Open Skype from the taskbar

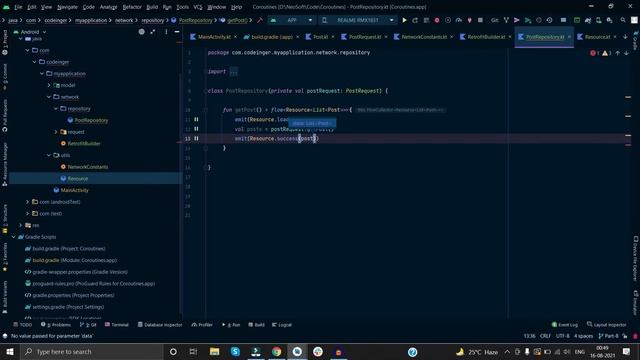(x=235, y=351)
